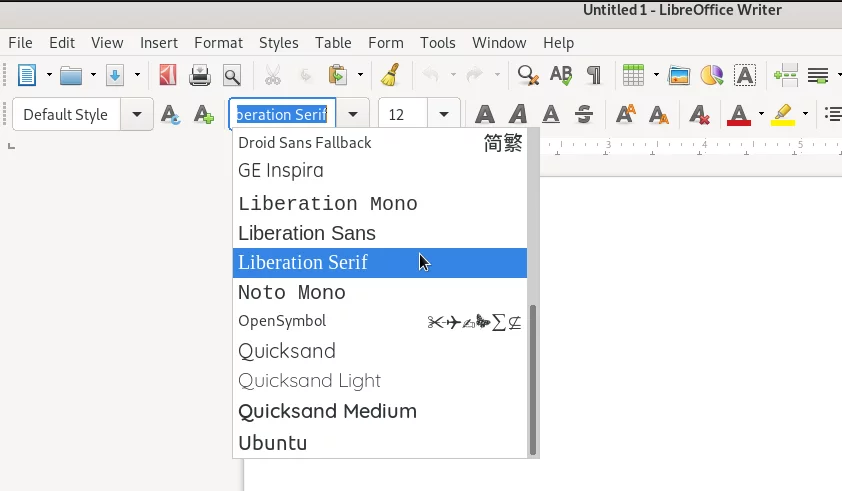Image resolution: width=842 pixels, height=491 pixels.
Task: Click the Font Size field showing 12
Action: (x=403, y=114)
